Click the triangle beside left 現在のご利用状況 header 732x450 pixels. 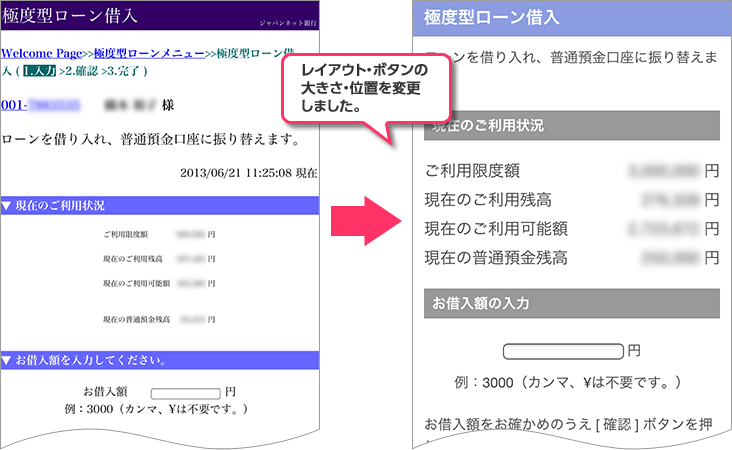[7, 206]
